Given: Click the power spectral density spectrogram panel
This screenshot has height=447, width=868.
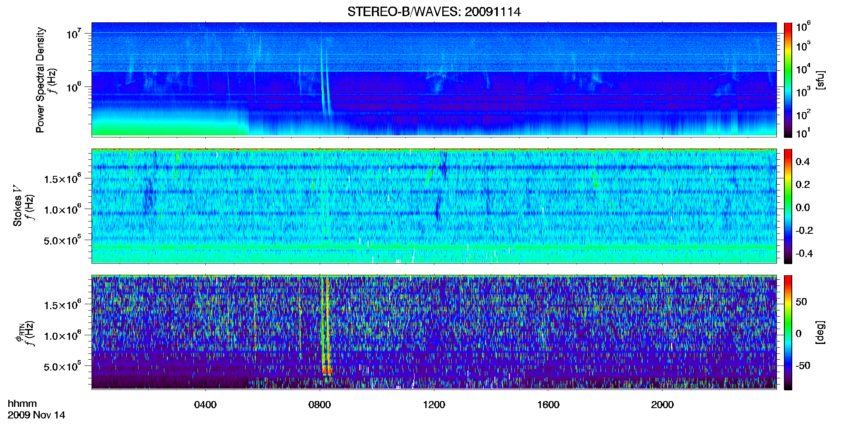Looking at the screenshot, I should 434,79.
